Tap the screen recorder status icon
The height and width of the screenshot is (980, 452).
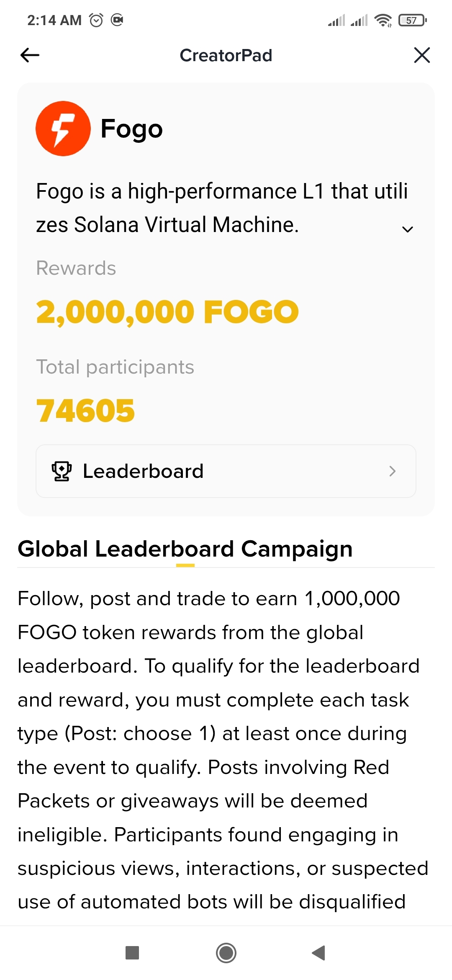point(117,20)
